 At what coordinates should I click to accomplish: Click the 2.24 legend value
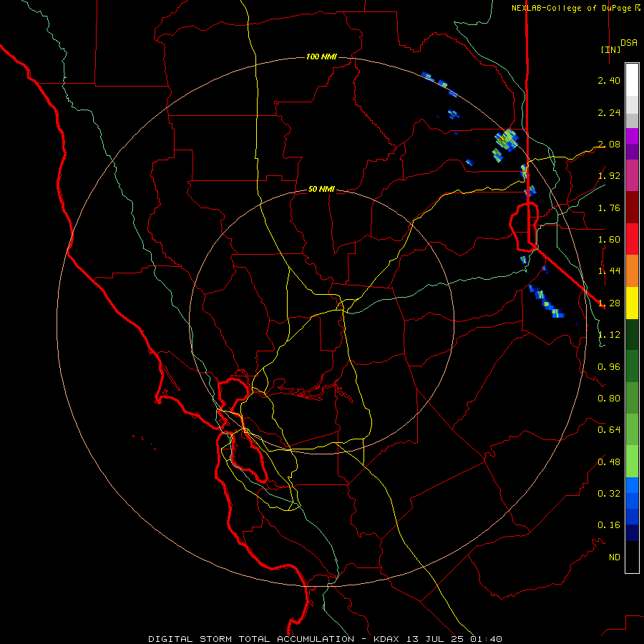[x=609, y=112]
